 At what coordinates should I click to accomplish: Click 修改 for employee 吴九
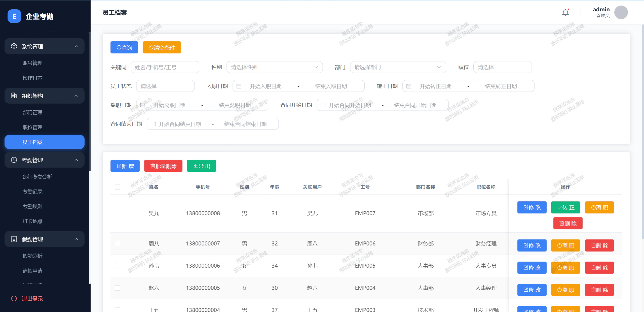tap(532, 207)
